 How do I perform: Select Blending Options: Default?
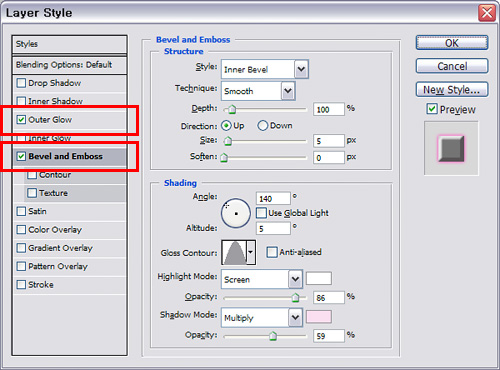(x=69, y=65)
